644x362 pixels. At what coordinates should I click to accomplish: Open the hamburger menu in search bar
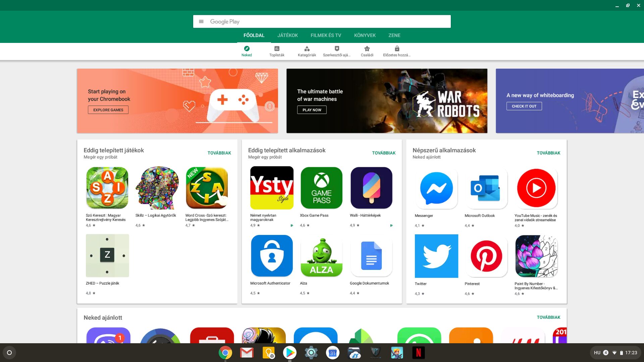(201, 21)
